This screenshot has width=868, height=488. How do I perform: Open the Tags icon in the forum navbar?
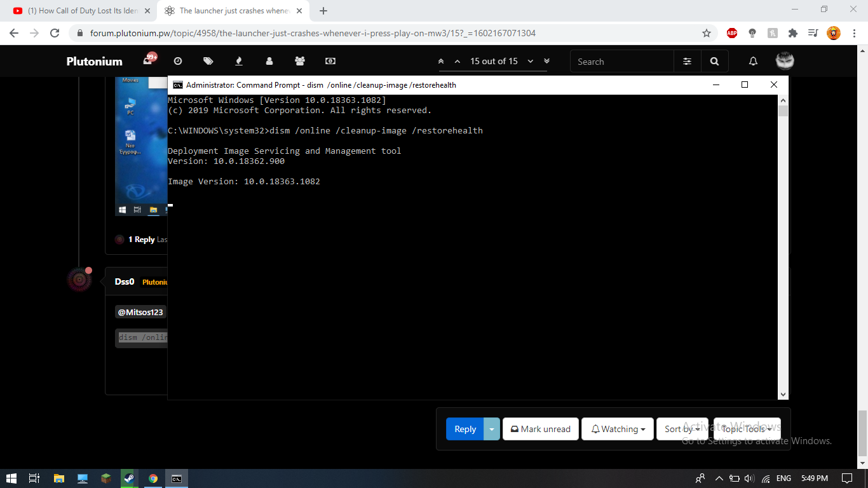tap(208, 61)
